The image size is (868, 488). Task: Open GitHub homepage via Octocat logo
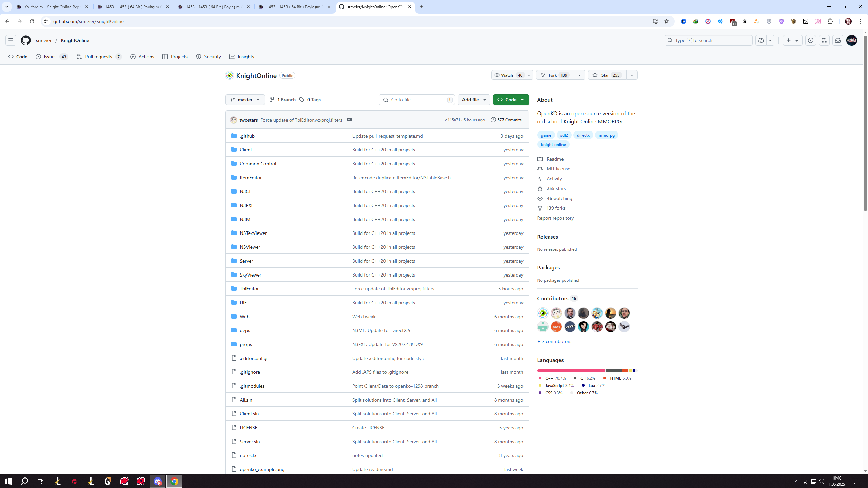(26, 40)
